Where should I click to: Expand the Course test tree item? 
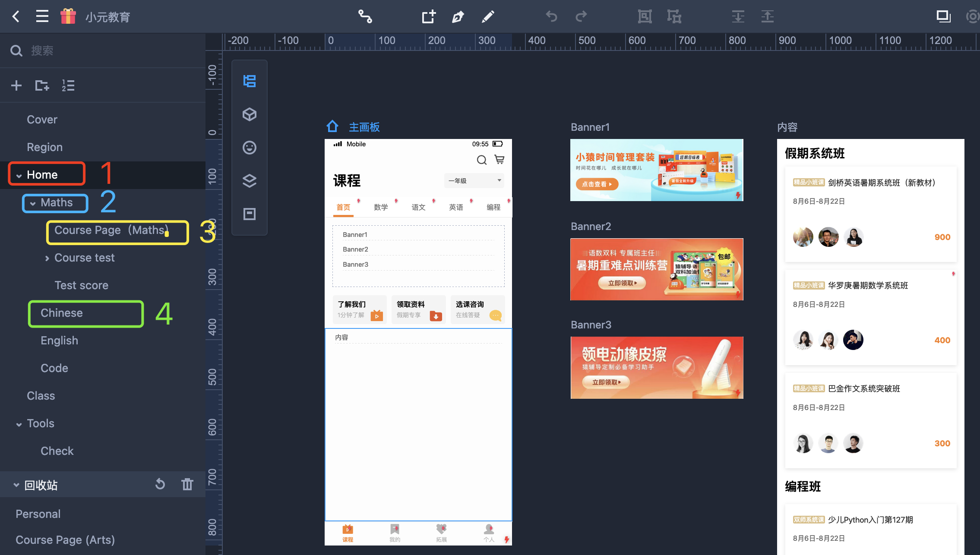47,259
